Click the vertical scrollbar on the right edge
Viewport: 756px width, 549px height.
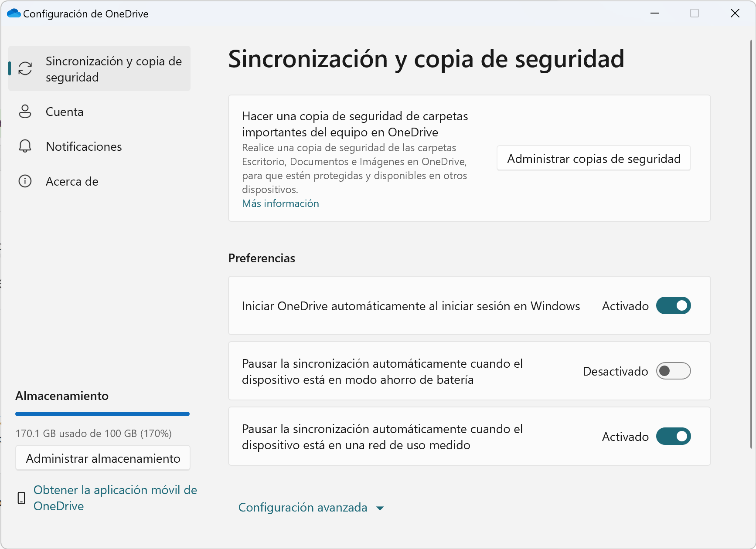(751, 244)
